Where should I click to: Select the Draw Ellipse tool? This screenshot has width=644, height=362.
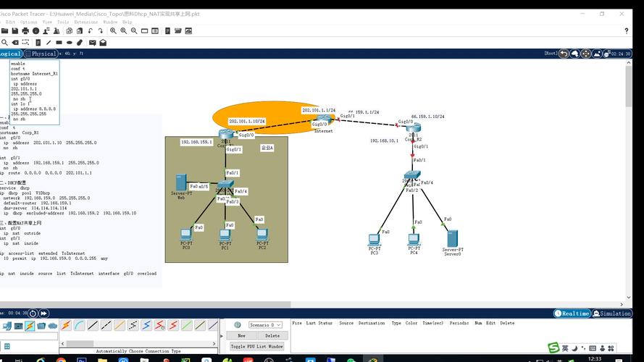click(69, 42)
